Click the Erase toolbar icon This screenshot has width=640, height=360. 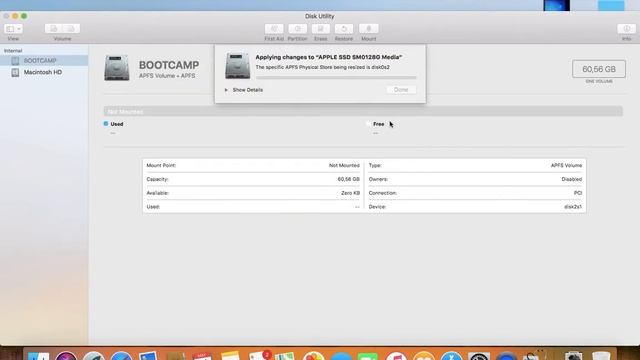(321, 29)
